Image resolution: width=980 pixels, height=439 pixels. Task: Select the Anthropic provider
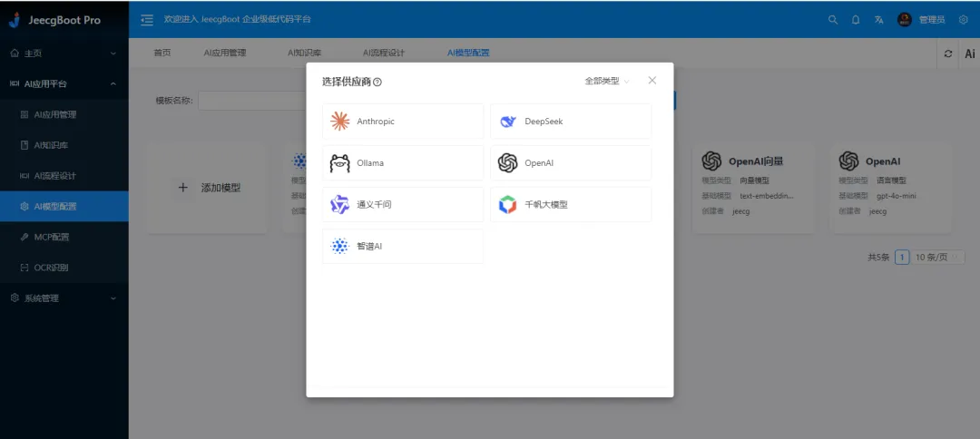point(403,122)
